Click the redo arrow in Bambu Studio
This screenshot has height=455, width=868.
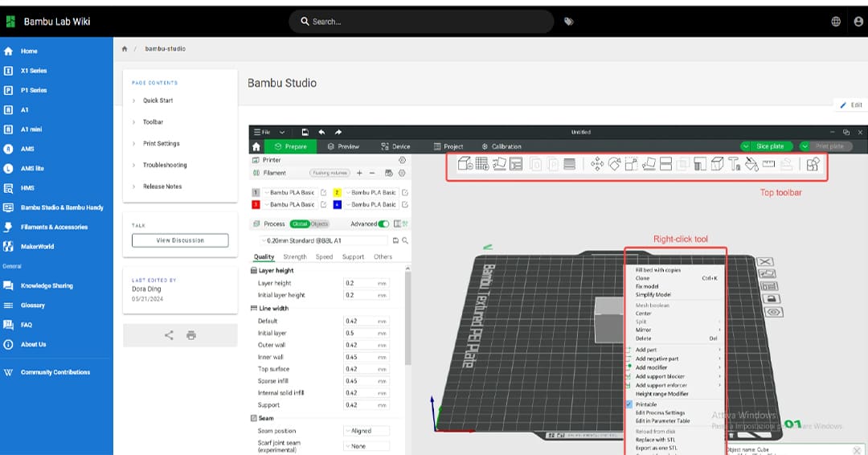click(x=338, y=133)
